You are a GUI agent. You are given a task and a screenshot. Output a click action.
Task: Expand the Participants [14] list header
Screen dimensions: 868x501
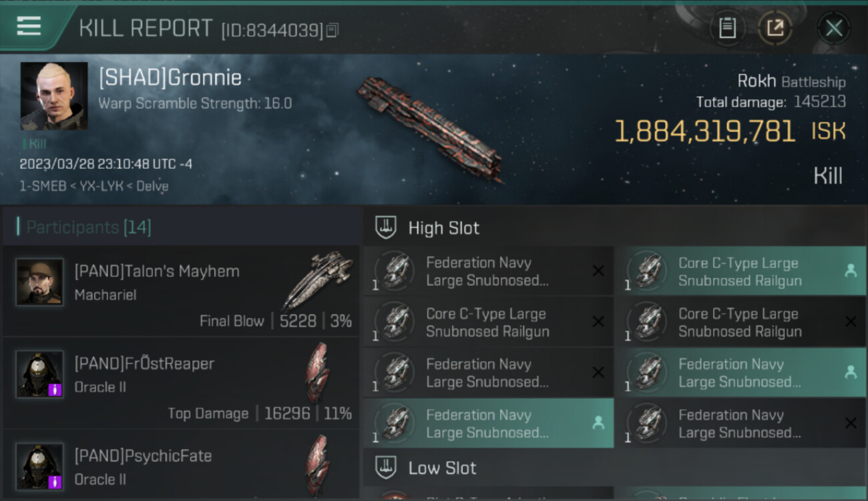pos(89,227)
